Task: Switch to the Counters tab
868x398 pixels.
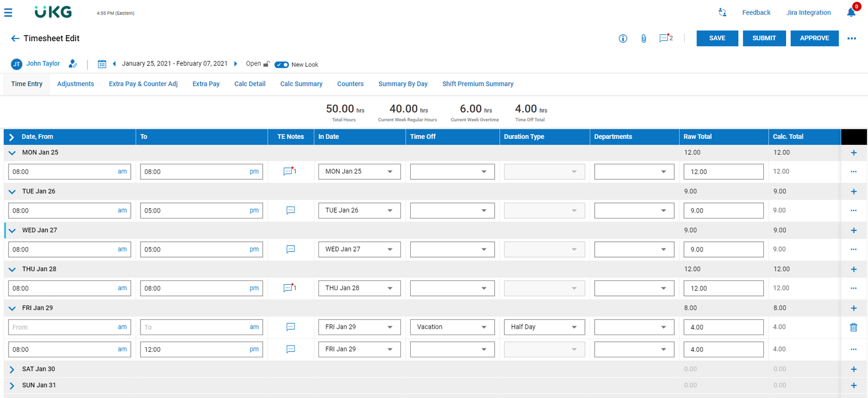Action: click(x=350, y=84)
